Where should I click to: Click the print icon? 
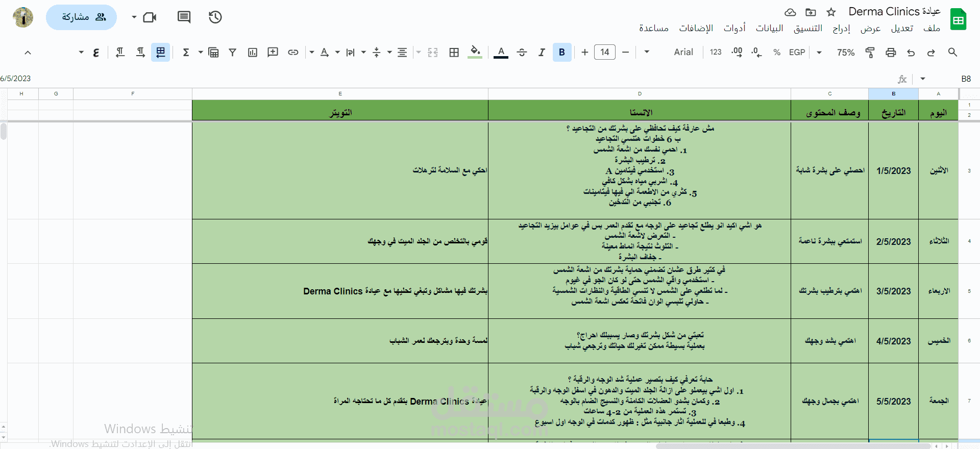(891, 52)
